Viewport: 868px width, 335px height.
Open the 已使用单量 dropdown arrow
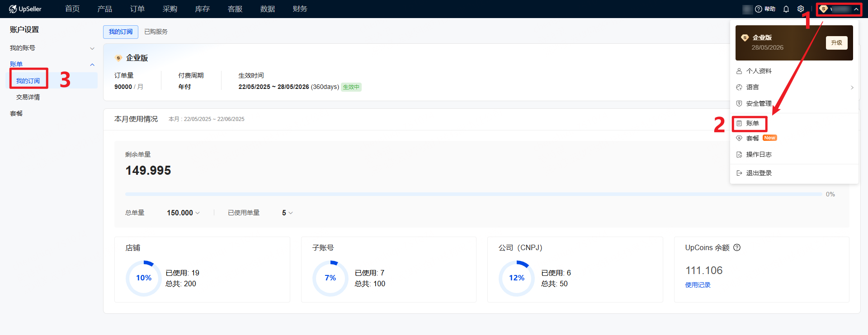(290, 213)
